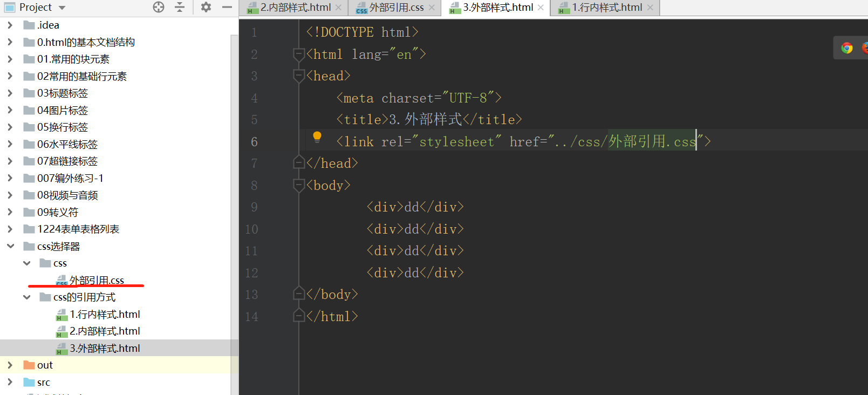The height and width of the screenshot is (395, 868).
Task: Select the src folder label
Action: (44, 382)
